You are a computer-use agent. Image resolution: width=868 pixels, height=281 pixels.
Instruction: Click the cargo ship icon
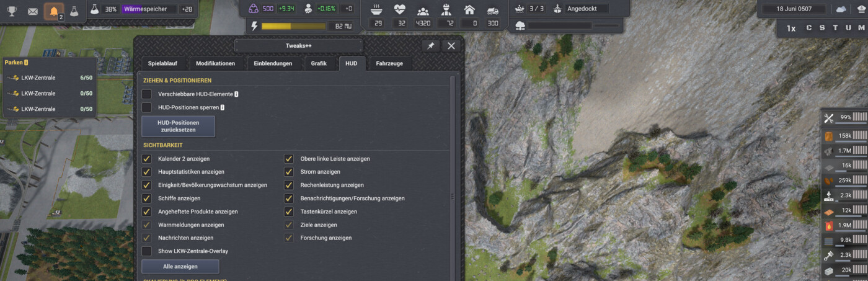point(520,9)
